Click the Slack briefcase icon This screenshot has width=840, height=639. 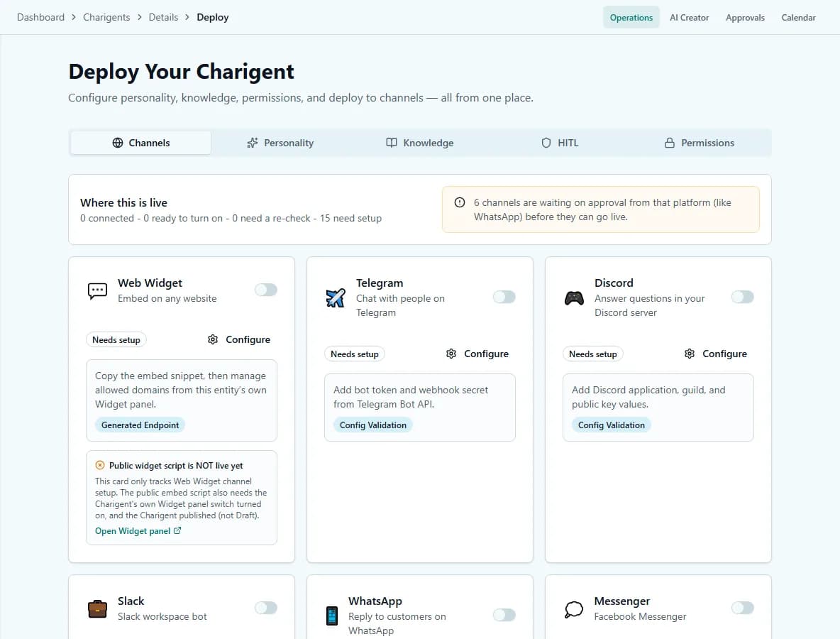(97, 608)
